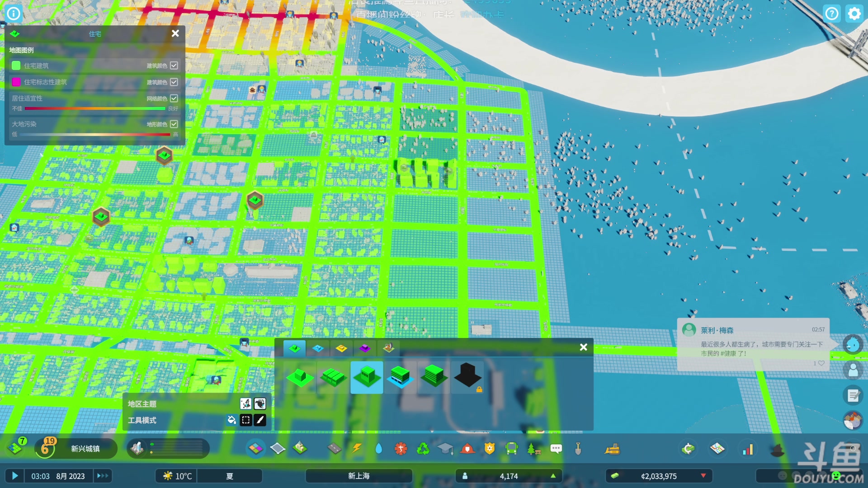The image size is (868, 488).
Task: Open the districts/areas tool
Action: 278,449
